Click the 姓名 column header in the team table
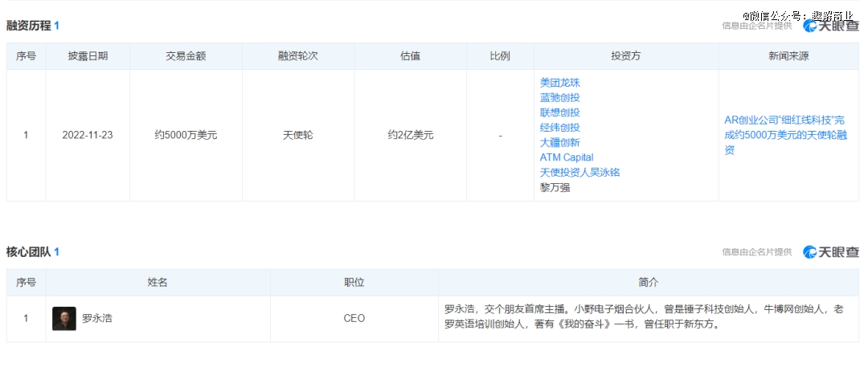The height and width of the screenshot is (371, 868). (x=158, y=283)
